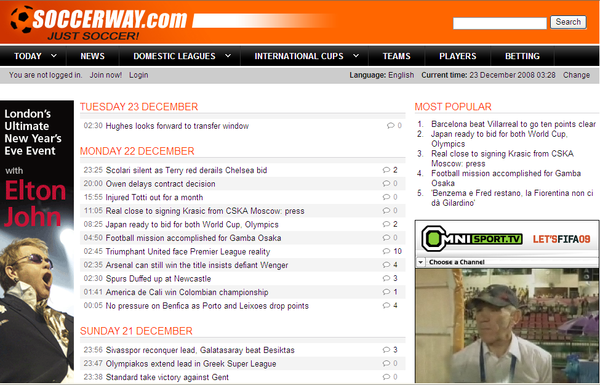
Task: Open Owen delays contract decision article
Action: 160,184
